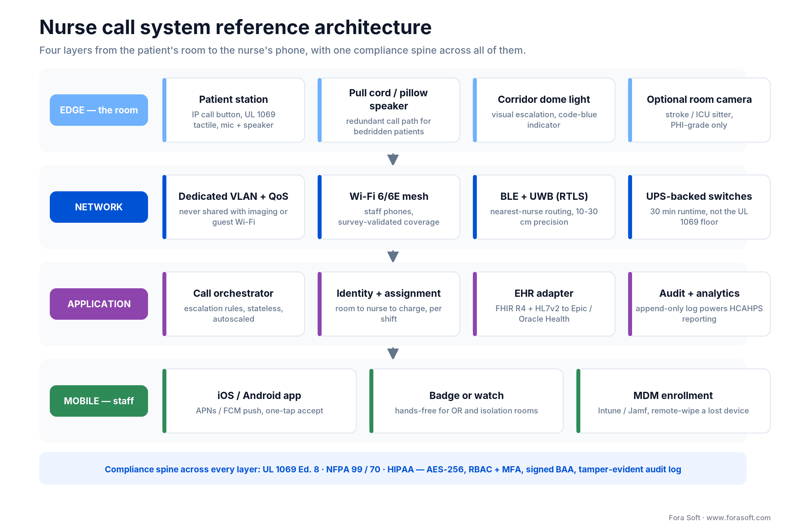786x532 pixels.
Task: Select the Optional room camera card
Action: pyautogui.click(x=699, y=110)
